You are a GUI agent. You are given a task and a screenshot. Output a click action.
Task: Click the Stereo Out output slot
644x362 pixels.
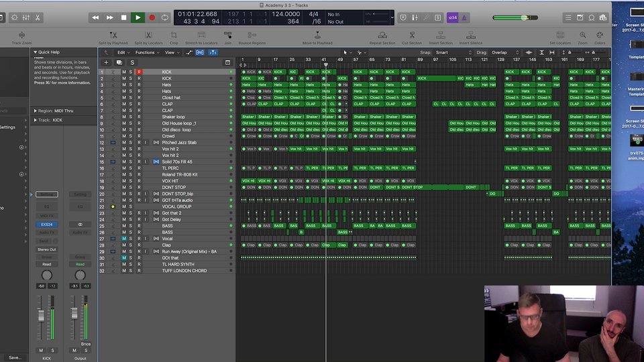point(47,249)
